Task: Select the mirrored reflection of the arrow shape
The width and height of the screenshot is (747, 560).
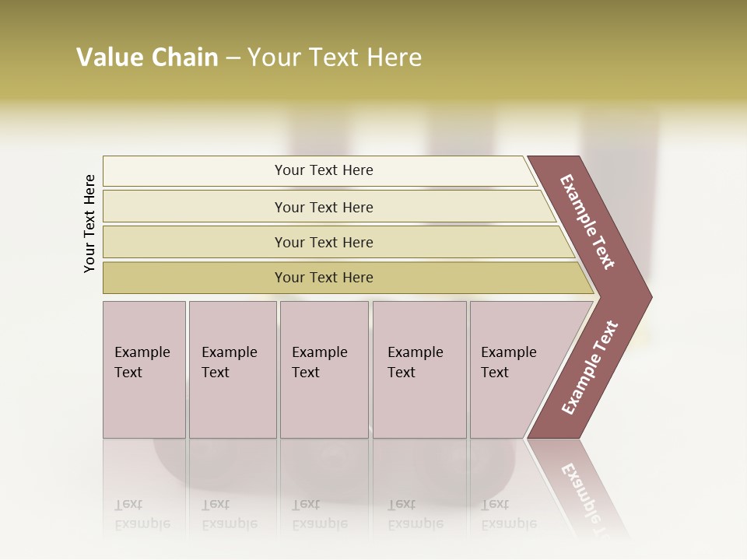Action: [581, 486]
